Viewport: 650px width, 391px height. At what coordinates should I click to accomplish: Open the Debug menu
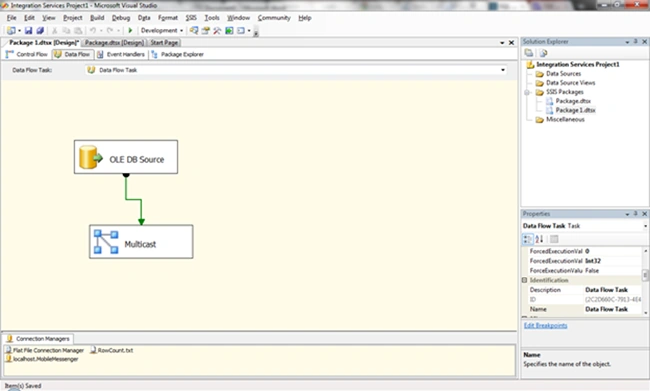pos(121,18)
